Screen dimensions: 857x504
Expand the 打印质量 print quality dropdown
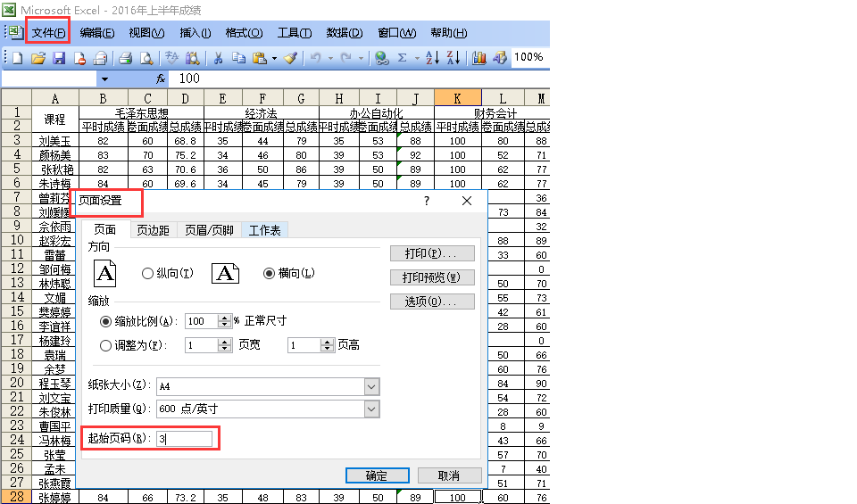tap(371, 409)
